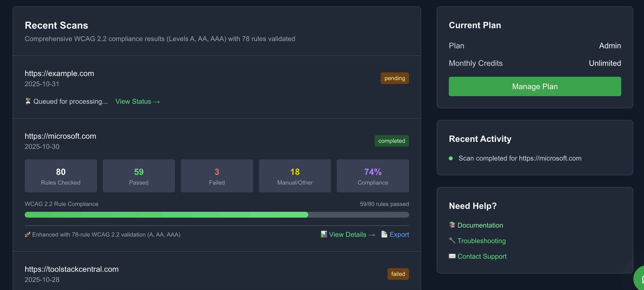Click the wrench icon next to Troubleshooting
Viewport: 644px width, 290px height.
point(452,240)
